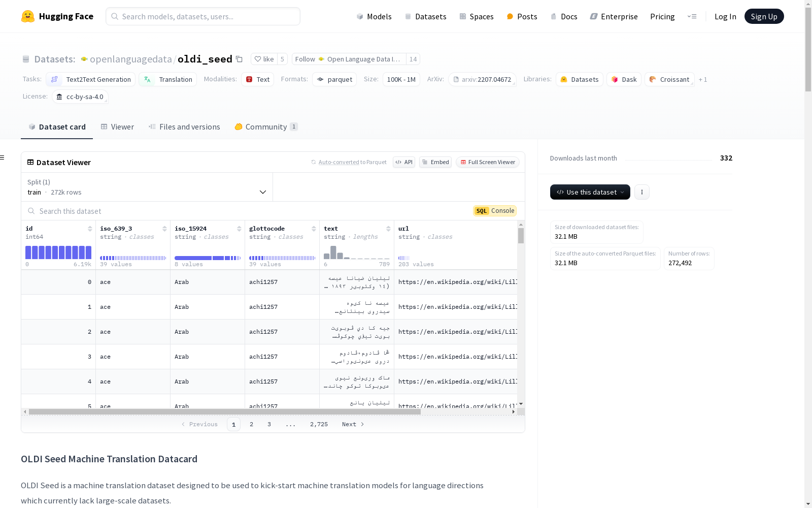This screenshot has width=812, height=508.
Task: Click the table vertical scrollbar thumb
Action: [521, 236]
